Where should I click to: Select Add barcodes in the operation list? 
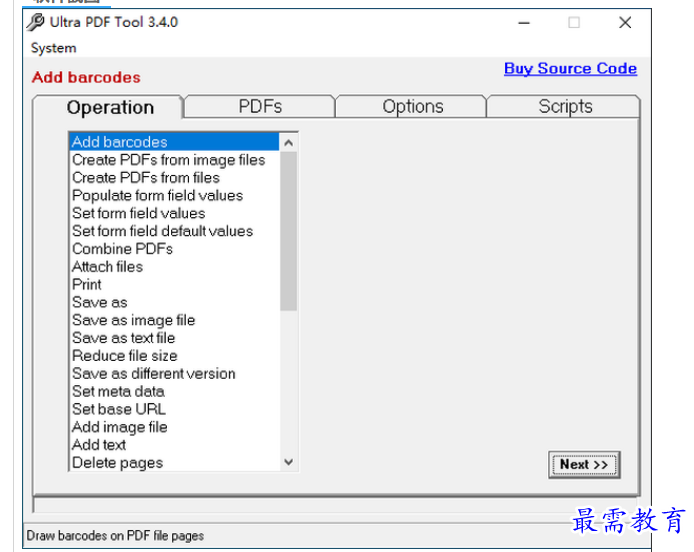174,142
